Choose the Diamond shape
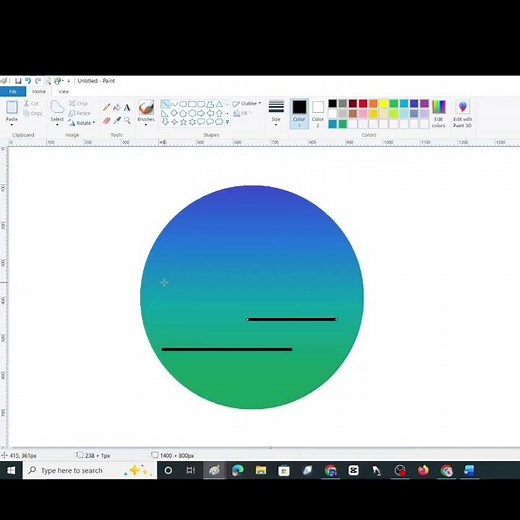This screenshot has height=520, width=520. click(x=174, y=113)
